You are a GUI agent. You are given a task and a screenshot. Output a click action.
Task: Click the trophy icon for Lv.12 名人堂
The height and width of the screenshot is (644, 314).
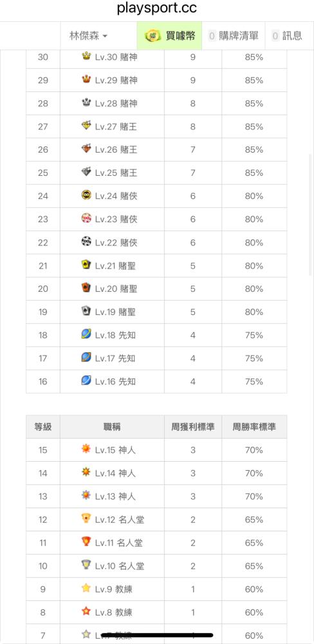[x=86, y=518]
